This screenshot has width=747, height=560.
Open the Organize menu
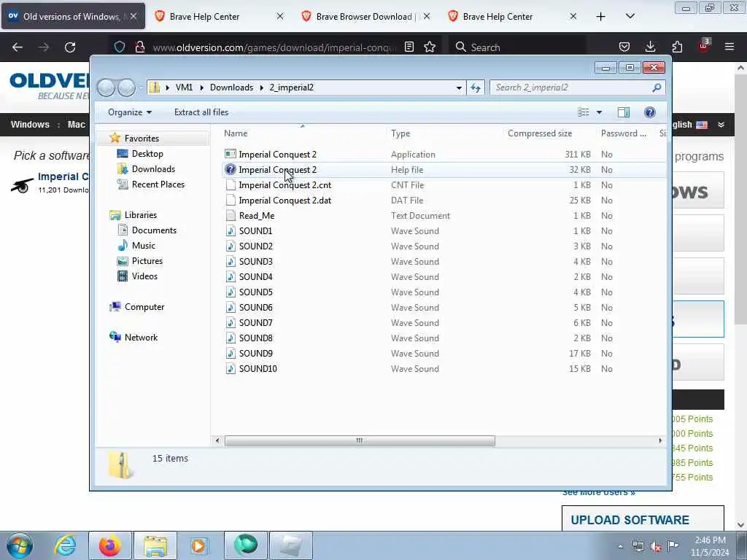(x=130, y=112)
